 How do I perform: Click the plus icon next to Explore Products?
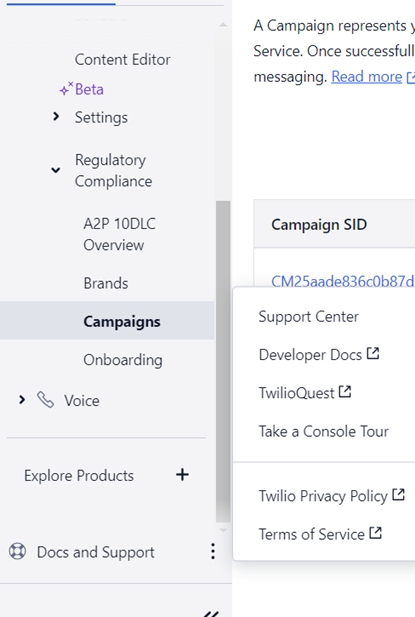(182, 475)
